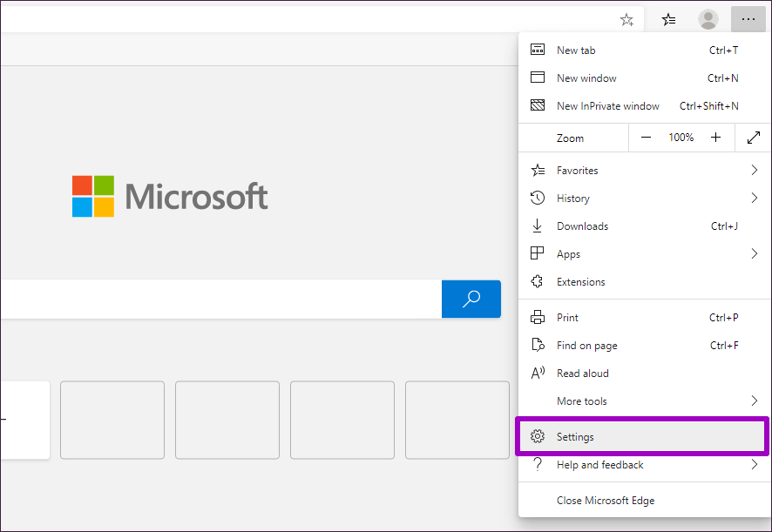Open Help and feedback entry
This screenshot has width=772, height=532.
pos(645,464)
